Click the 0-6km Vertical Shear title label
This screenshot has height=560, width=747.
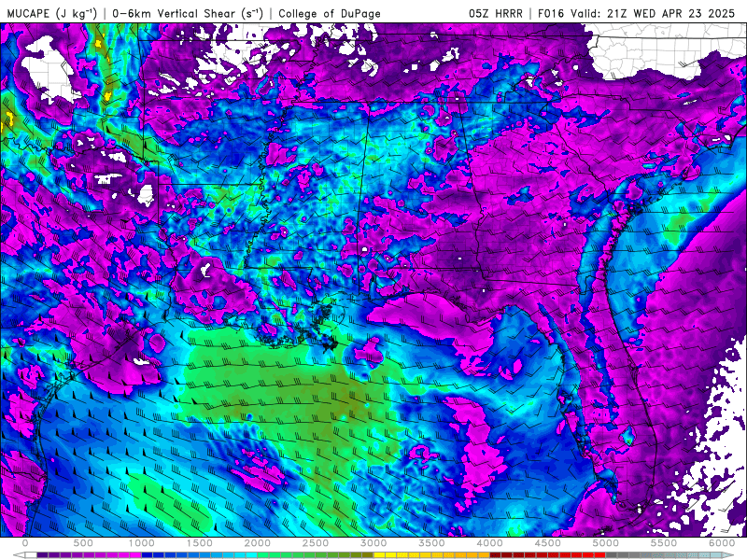coord(188,13)
